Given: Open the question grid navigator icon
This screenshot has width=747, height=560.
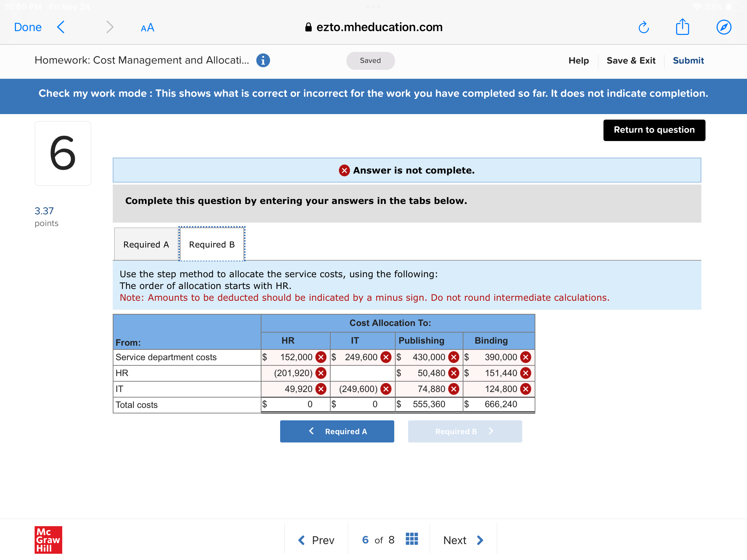Looking at the screenshot, I should [x=412, y=539].
